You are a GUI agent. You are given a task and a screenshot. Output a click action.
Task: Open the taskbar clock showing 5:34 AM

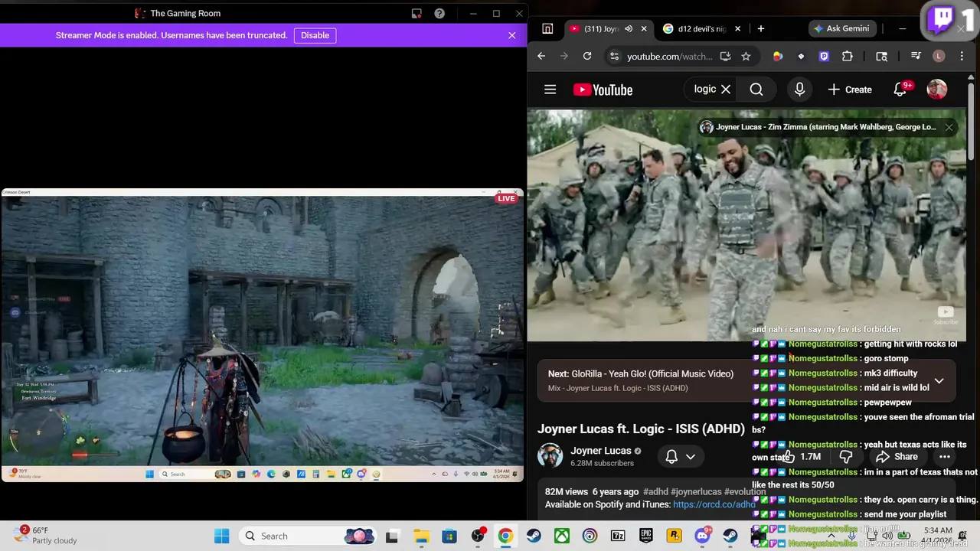[939, 536]
